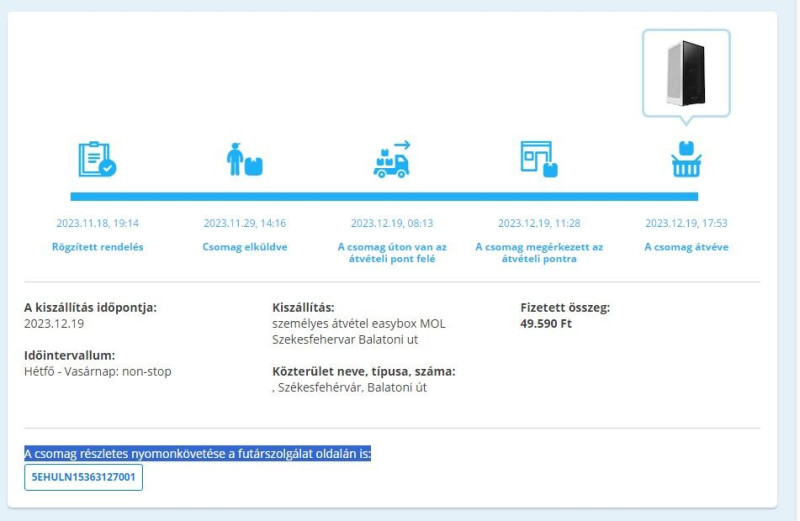
Task: Click the 'Fizetett összeg:' label
Action: click(x=565, y=308)
